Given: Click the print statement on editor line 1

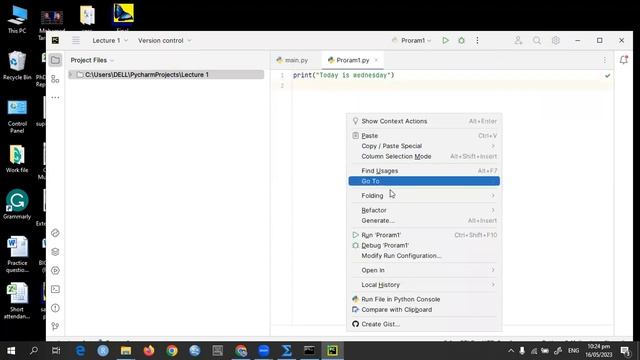Looking at the screenshot, I should [x=343, y=75].
